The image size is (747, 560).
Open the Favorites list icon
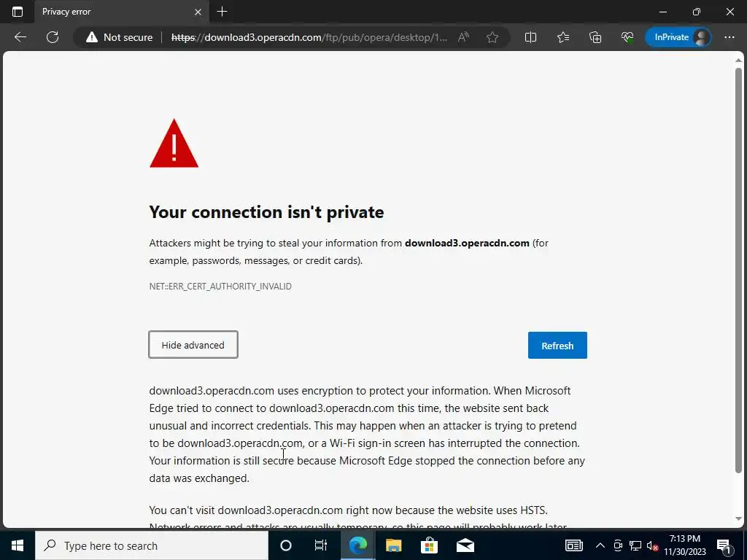click(x=563, y=37)
